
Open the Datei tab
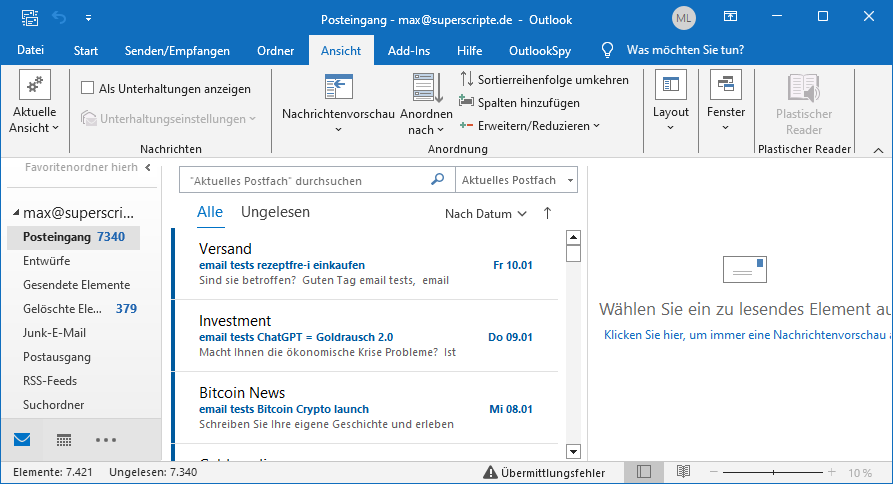(x=30, y=50)
